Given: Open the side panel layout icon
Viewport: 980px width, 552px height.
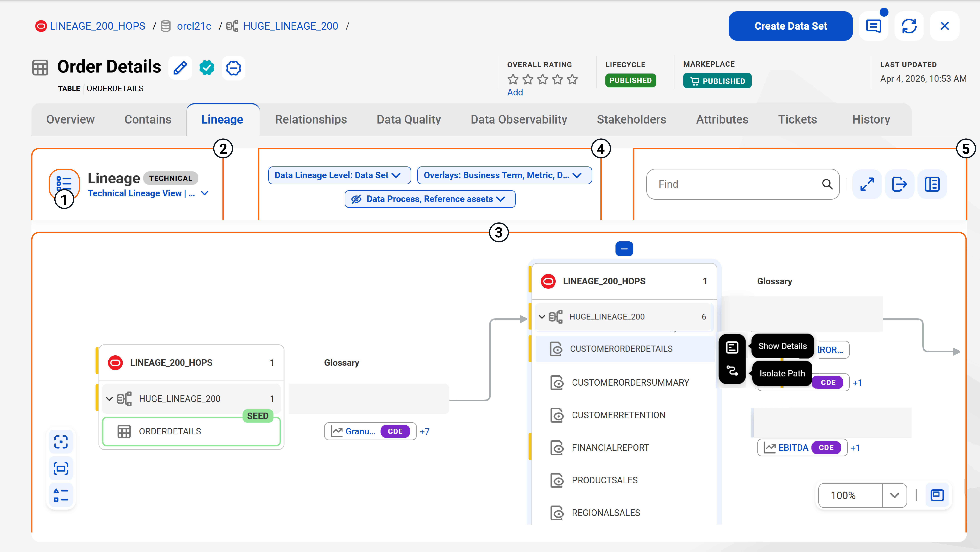Looking at the screenshot, I should [x=932, y=184].
